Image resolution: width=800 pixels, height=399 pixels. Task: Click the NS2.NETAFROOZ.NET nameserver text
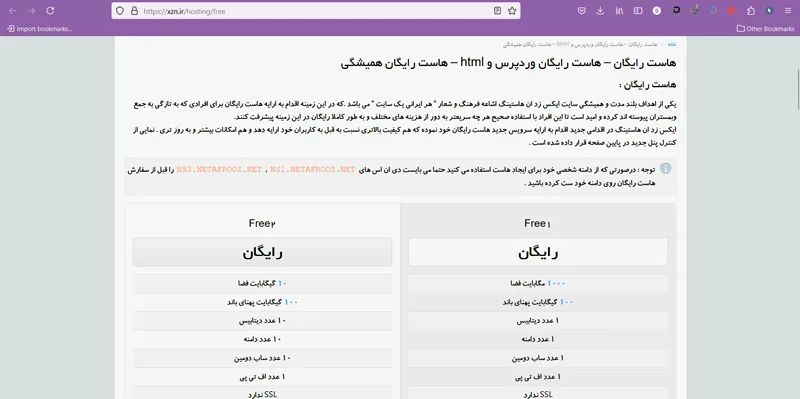[219, 169]
